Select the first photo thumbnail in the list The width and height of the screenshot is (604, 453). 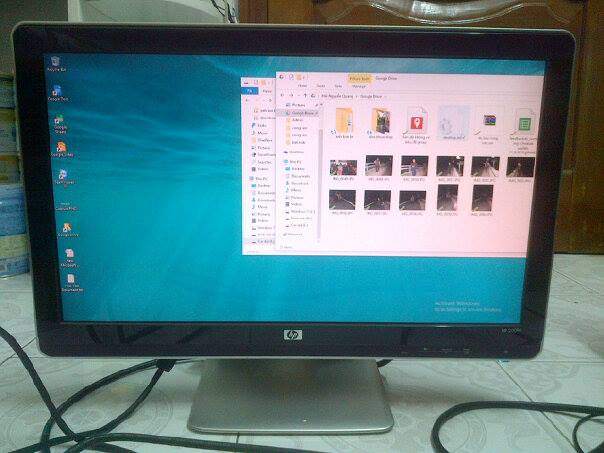[343, 167]
